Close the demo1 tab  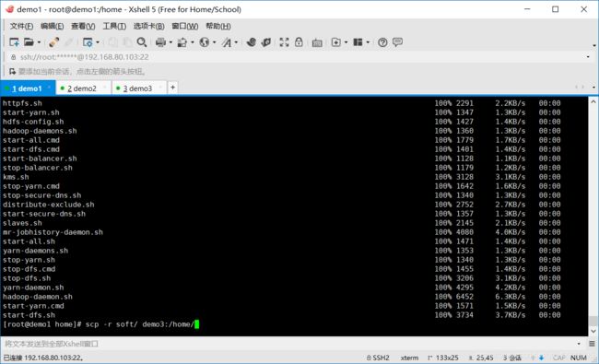[x=49, y=88]
